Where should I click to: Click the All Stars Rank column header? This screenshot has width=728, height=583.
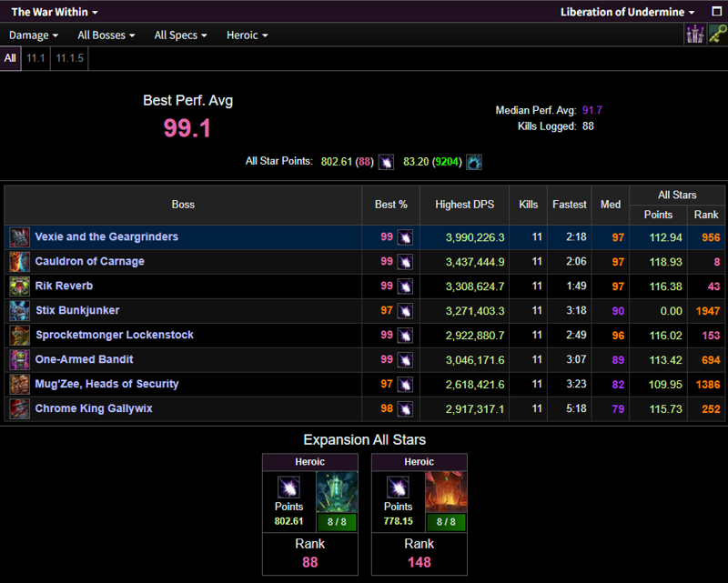click(x=706, y=215)
